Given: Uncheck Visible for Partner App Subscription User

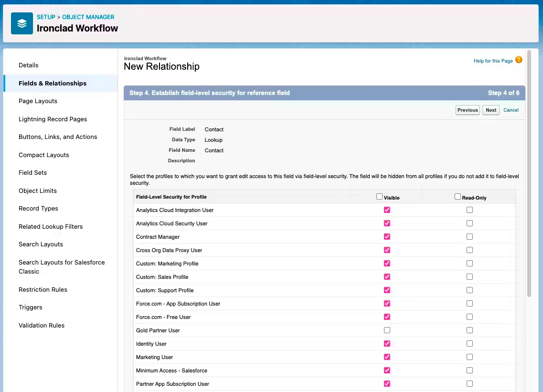Looking at the screenshot, I should (387, 384).
